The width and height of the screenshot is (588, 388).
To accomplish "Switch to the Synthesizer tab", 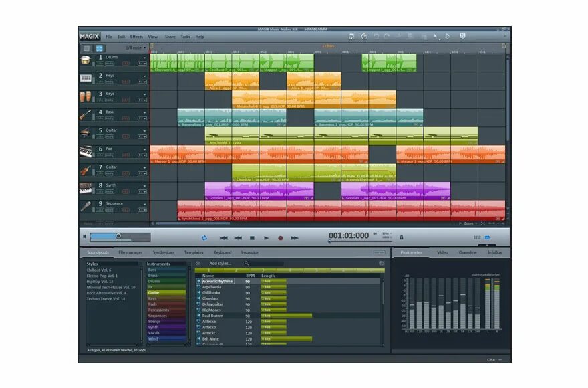I will pyautogui.click(x=164, y=252).
